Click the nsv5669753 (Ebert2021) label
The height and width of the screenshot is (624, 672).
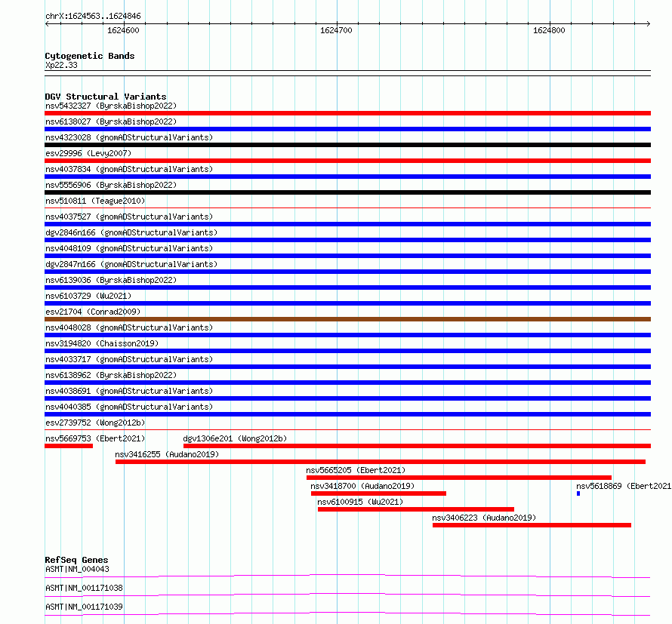tap(95, 438)
